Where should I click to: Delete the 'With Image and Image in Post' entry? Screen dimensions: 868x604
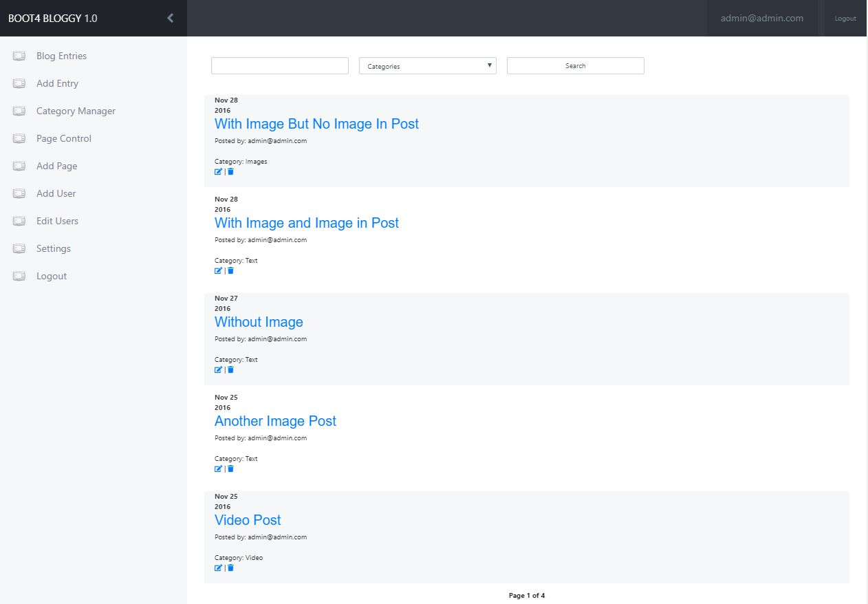coord(231,270)
